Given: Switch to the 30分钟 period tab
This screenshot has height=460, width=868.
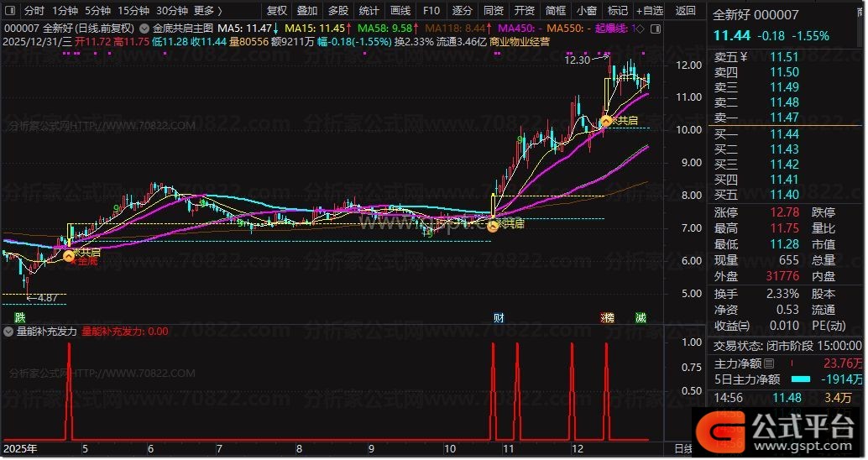Looking at the screenshot, I should tap(172, 11).
